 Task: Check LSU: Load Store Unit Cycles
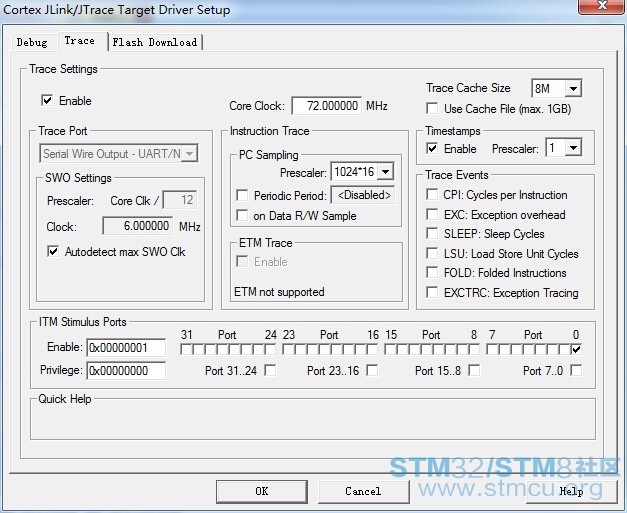coord(432,253)
